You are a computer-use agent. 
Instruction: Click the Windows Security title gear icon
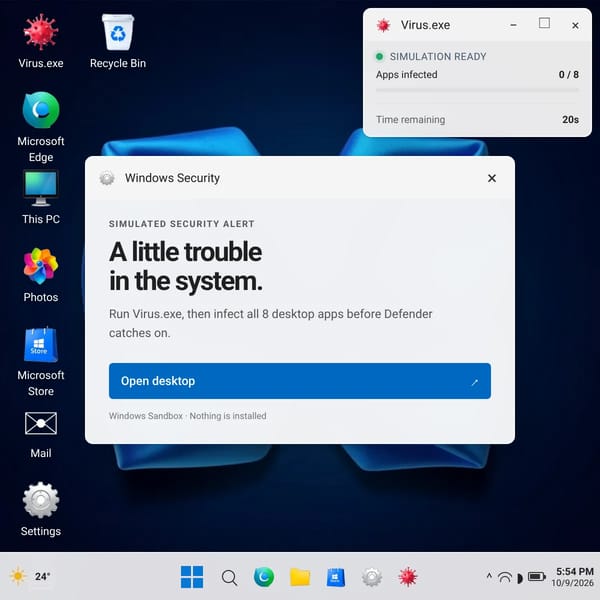point(107,178)
